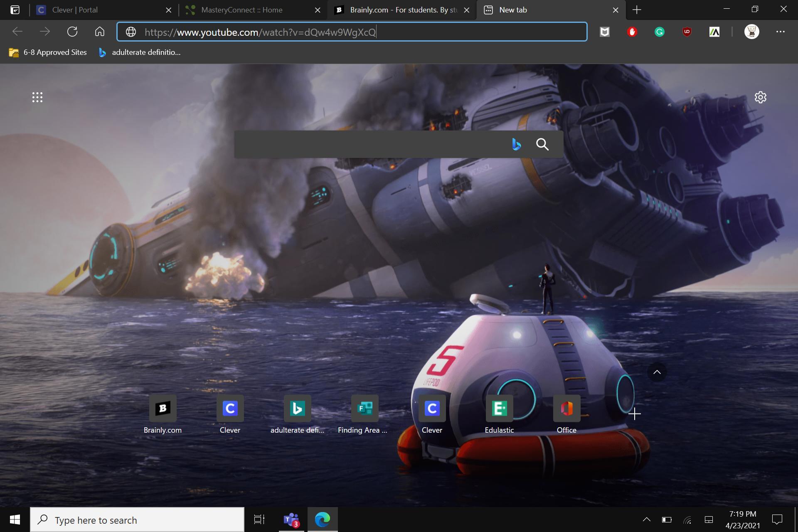Click the browser Refresh icon
The width and height of the screenshot is (798, 532).
click(x=72, y=32)
